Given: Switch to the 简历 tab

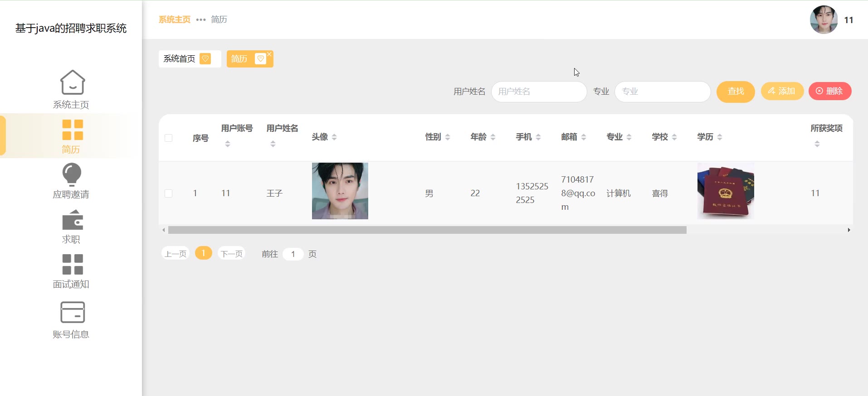Looking at the screenshot, I should point(250,59).
